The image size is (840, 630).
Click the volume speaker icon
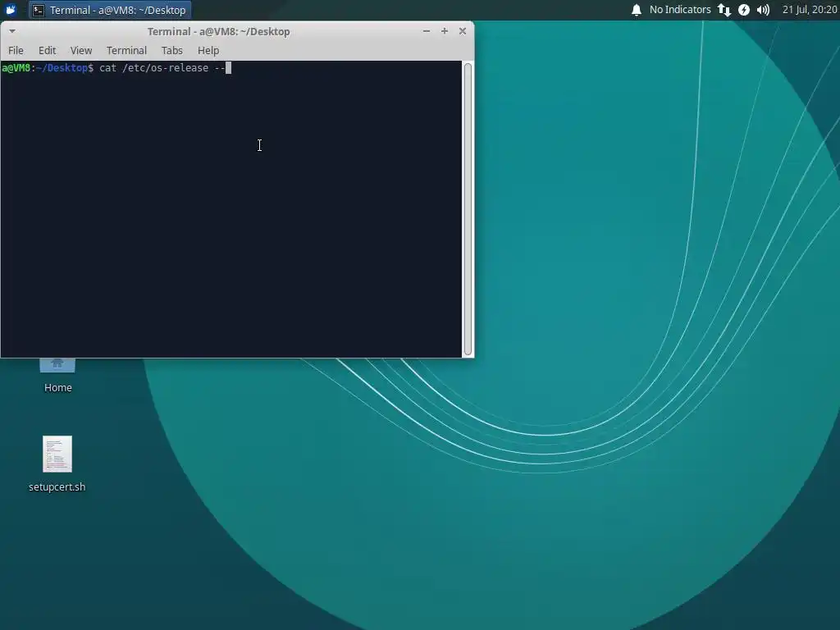764,10
